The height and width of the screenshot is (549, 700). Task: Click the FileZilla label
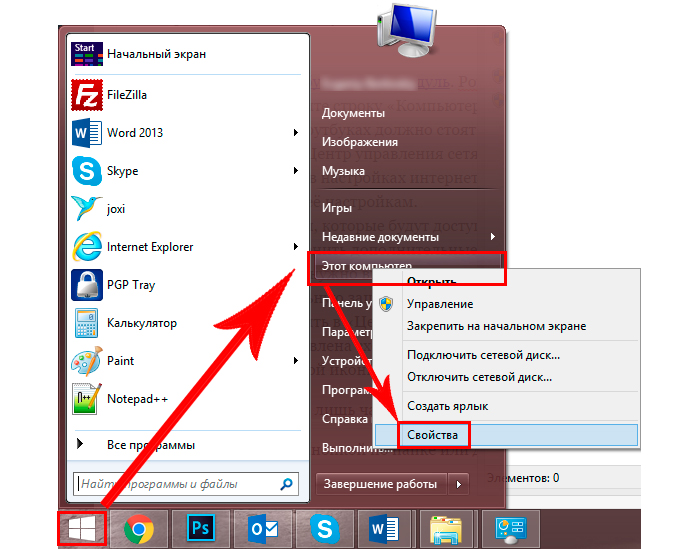[127, 95]
